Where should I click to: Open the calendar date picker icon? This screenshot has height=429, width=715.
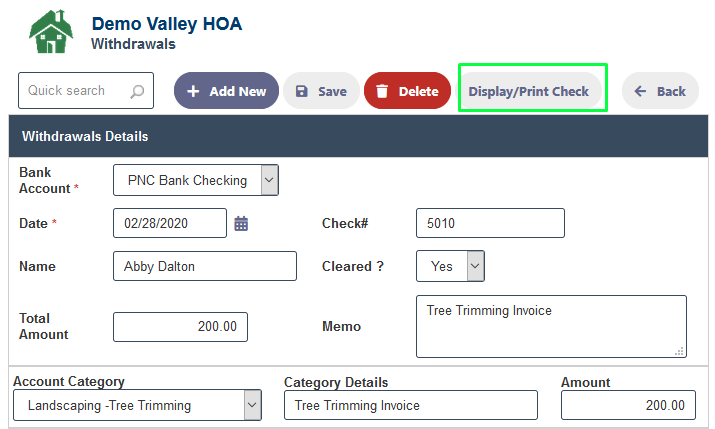pos(241,223)
